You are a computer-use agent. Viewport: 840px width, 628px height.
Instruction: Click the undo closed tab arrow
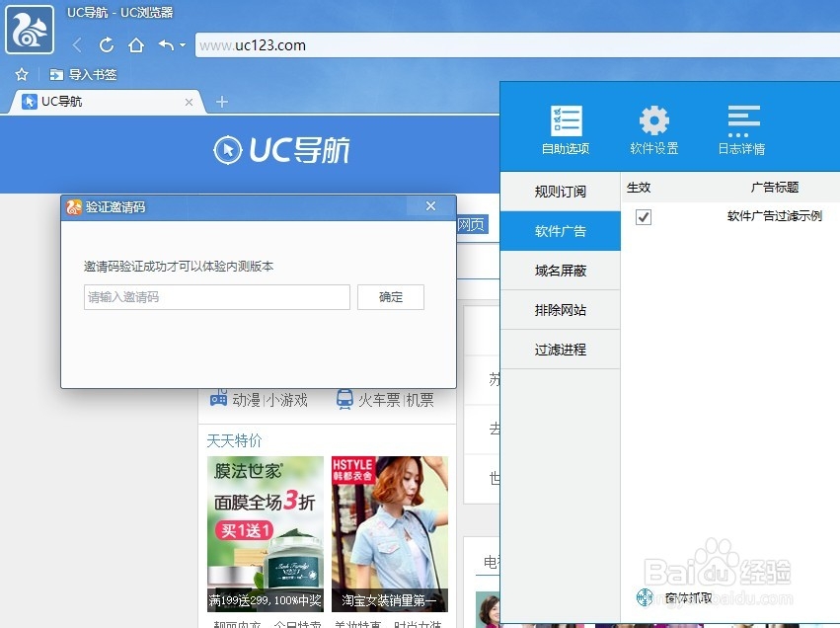pyautogui.click(x=166, y=45)
